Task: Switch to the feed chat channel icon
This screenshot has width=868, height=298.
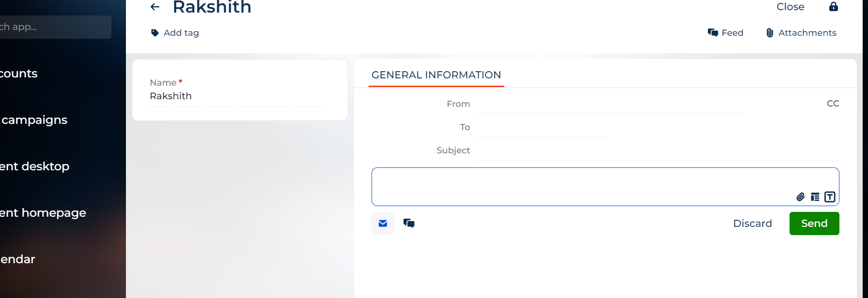Action: pos(409,223)
